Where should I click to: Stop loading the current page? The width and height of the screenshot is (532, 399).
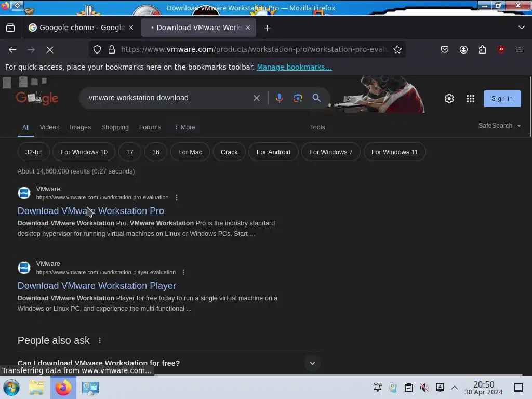tap(50, 49)
